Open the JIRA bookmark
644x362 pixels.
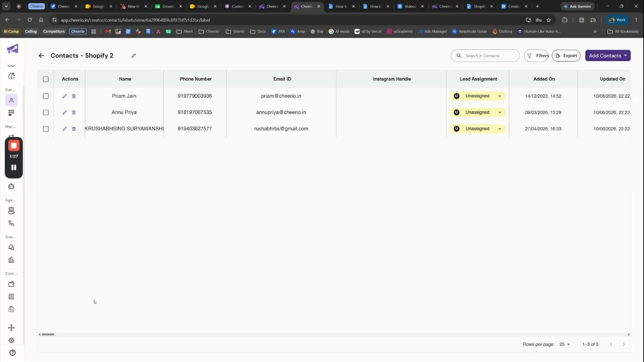(x=278, y=32)
